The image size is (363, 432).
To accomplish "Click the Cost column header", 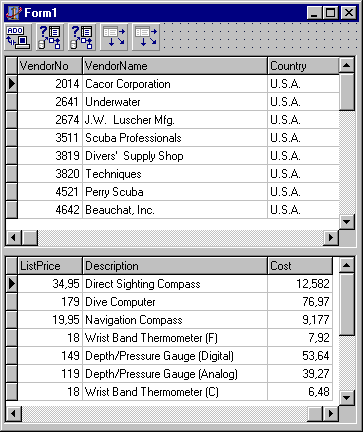I will pyautogui.click(x=300, y=266).
